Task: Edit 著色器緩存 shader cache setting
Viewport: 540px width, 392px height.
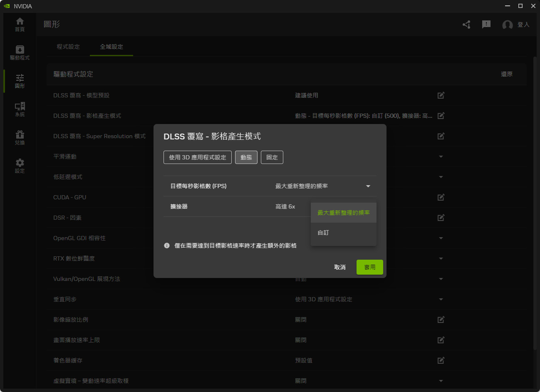Action: [441, 360]
